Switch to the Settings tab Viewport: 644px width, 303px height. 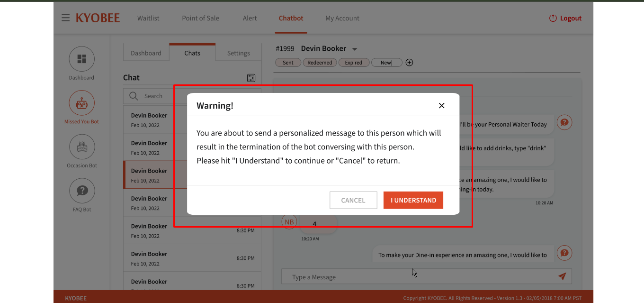click(x=238, y=53)
